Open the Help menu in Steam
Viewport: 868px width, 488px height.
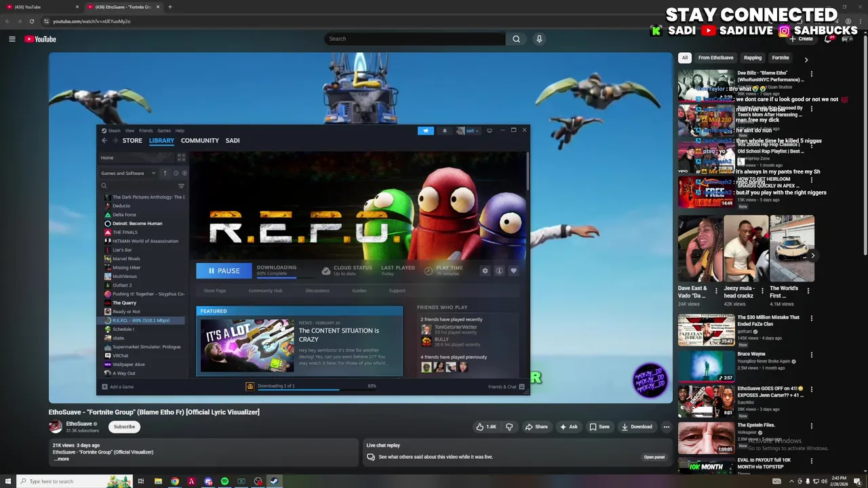click(x=180, y=131)
